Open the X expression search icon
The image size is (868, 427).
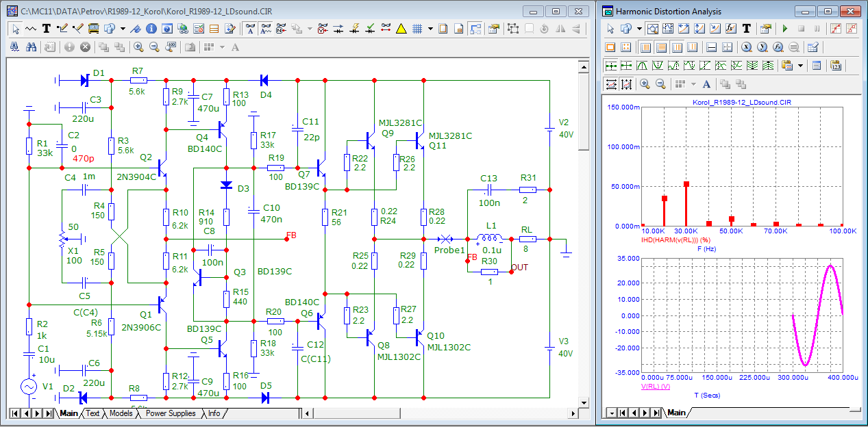[746, 47]
